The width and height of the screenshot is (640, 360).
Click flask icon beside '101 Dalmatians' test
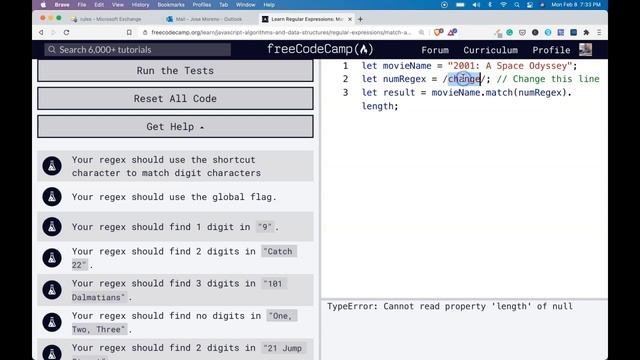click(52, 290)
